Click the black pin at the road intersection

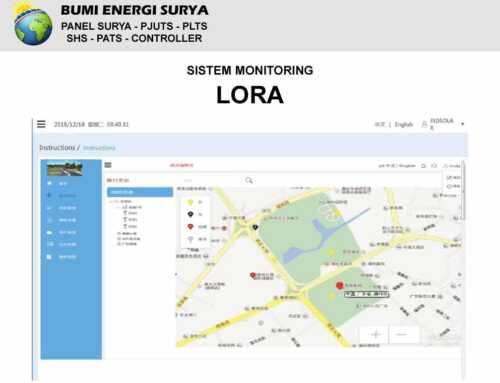coord(255,227)
